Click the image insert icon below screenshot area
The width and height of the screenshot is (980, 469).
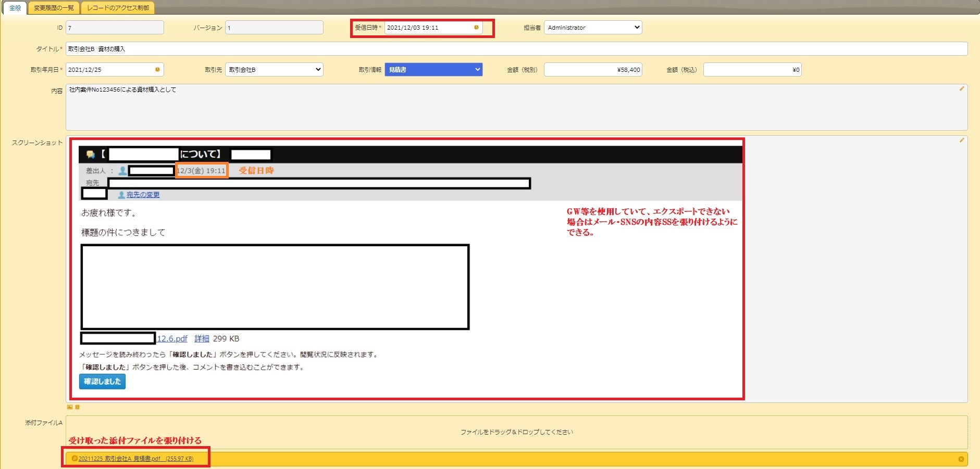(x=70, y=407)
